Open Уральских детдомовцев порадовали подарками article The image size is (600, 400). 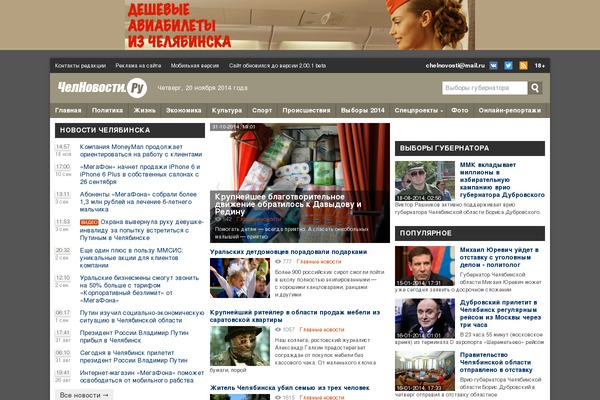click(x=289, y=252)
